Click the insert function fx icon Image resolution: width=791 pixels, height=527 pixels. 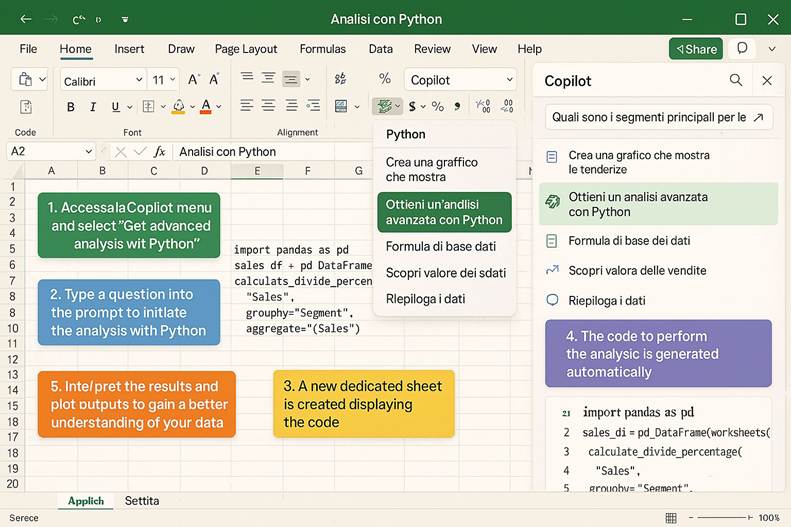[x=159, y=152]
